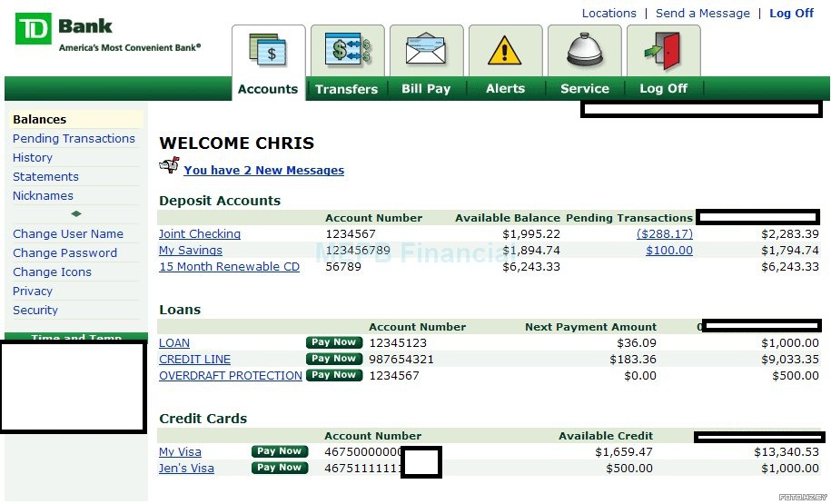
Task: Click Change User Name
Action: 68,233
